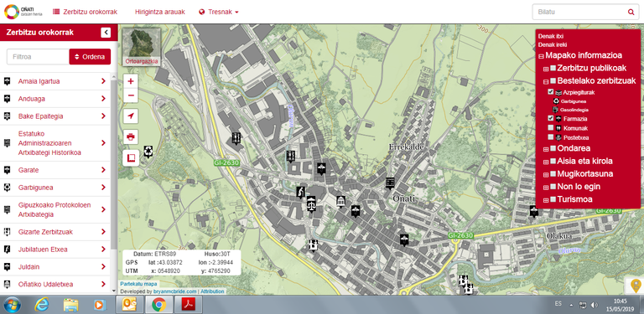
Task: Open Chrome from the Windows taskbar
Action: (159, 305)
